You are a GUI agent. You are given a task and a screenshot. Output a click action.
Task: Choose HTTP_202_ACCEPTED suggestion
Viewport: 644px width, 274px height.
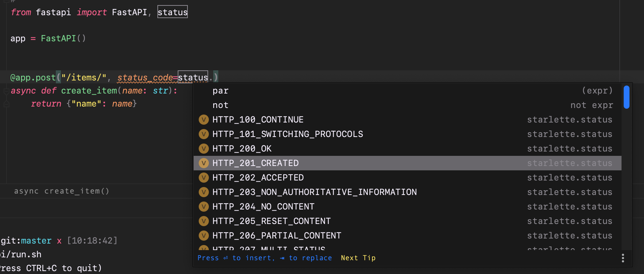(x=407, y=178)
